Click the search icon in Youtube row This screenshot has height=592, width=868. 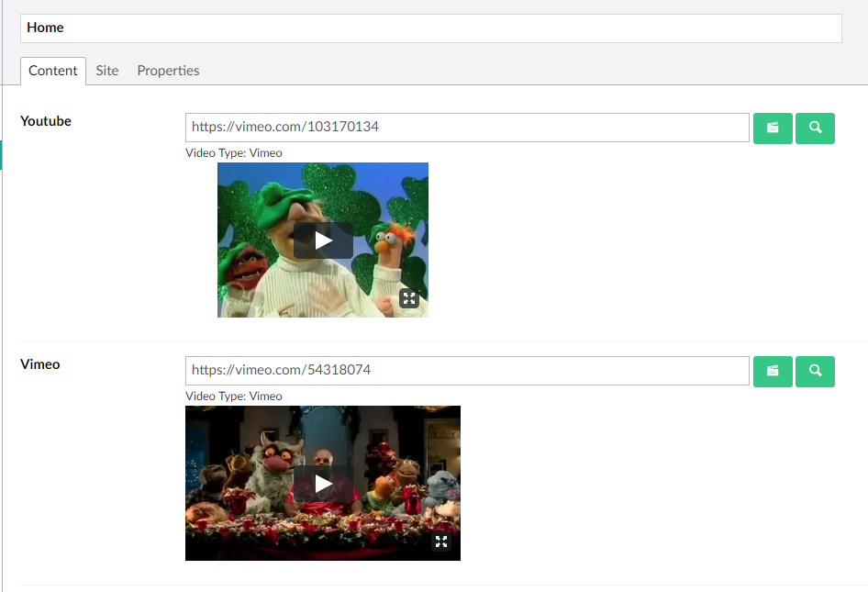[x=815, y=128]
